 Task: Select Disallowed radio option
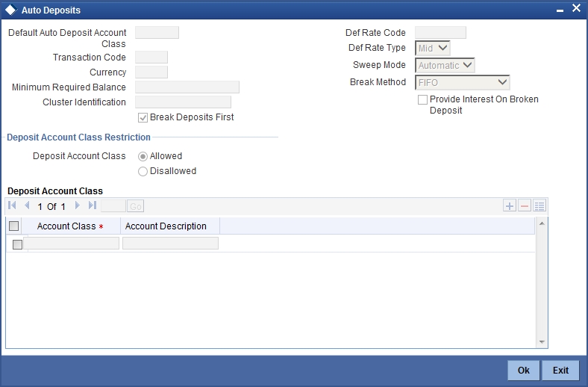click(x=143, y=172)
